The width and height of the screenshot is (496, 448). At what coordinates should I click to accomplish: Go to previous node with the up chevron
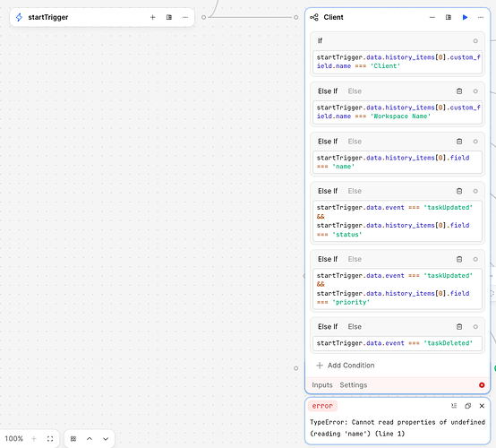pyautogui.click(x=90, y=438)
